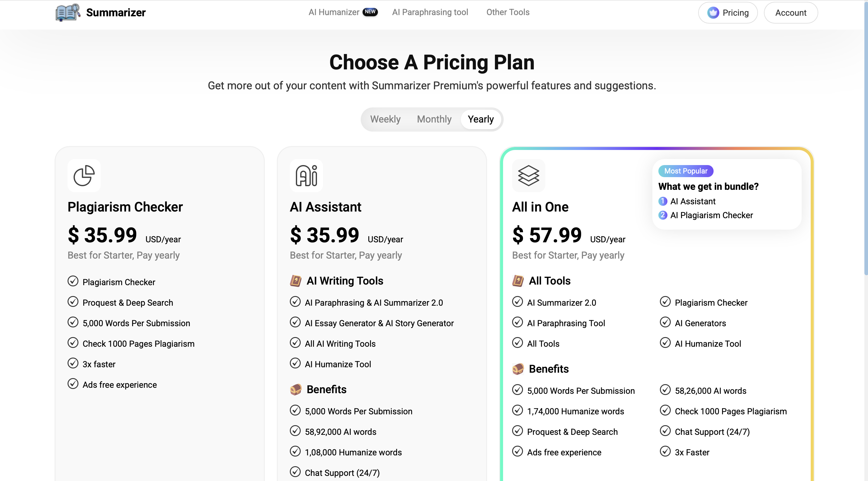Click the Account button
The width and height of the screenshot is (868, 481).
pos(790,13)
